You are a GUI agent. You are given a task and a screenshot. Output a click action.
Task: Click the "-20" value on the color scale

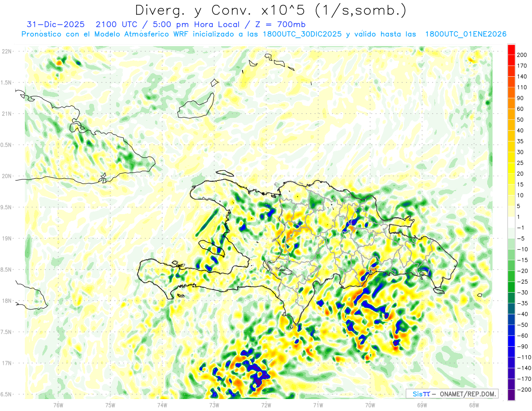click(x=522, y=271)
